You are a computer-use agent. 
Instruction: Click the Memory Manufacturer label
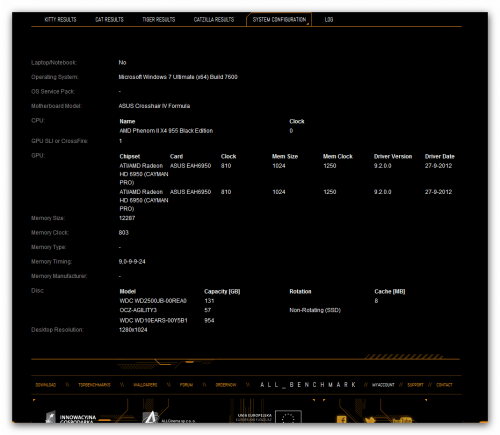59,276
